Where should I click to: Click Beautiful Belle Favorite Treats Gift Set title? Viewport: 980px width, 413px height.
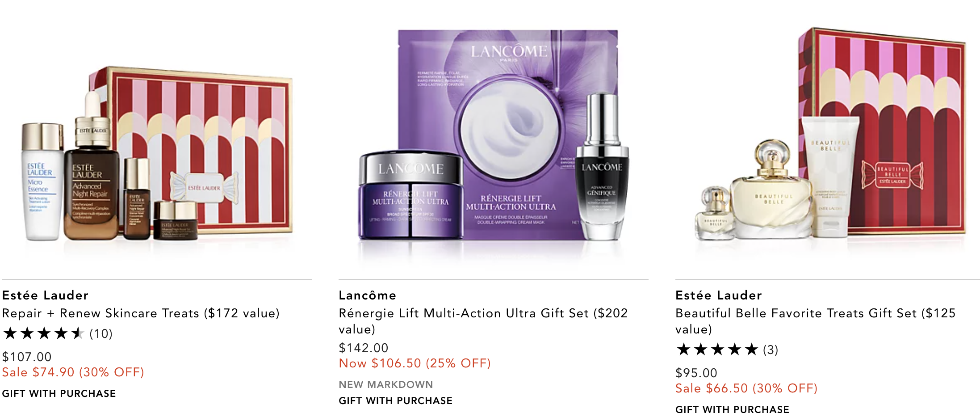tap(816, 321)
